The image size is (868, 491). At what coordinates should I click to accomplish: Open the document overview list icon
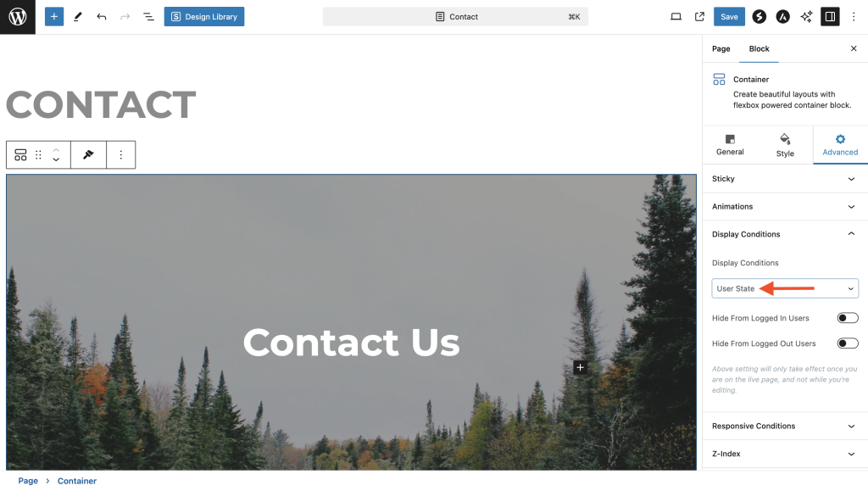tap(148, 17)
